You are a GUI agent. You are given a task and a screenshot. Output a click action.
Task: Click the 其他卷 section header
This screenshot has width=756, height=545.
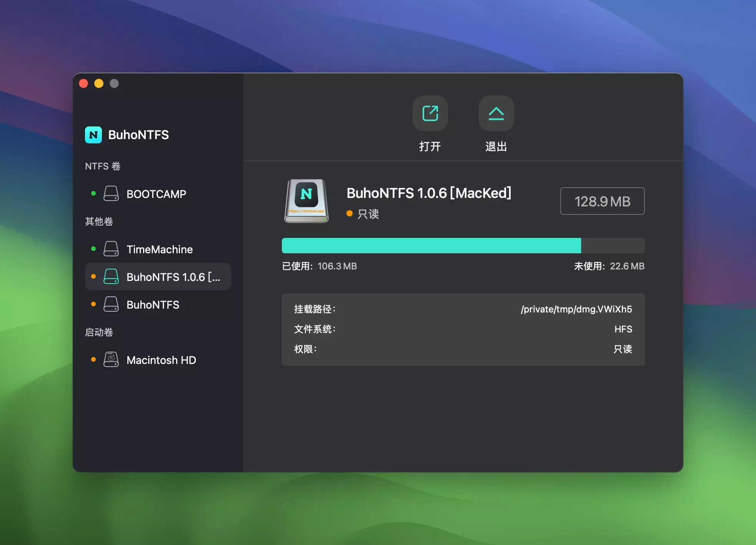point(99,221)
